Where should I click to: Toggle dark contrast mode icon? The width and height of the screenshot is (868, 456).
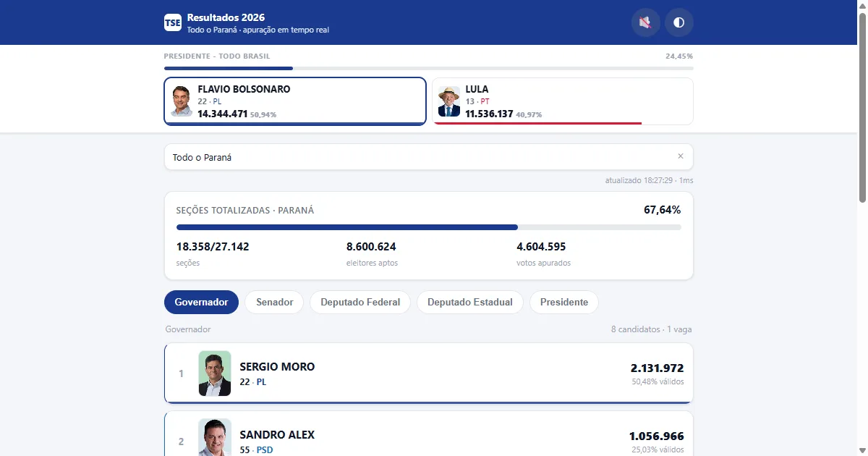[x=678, y=22]
